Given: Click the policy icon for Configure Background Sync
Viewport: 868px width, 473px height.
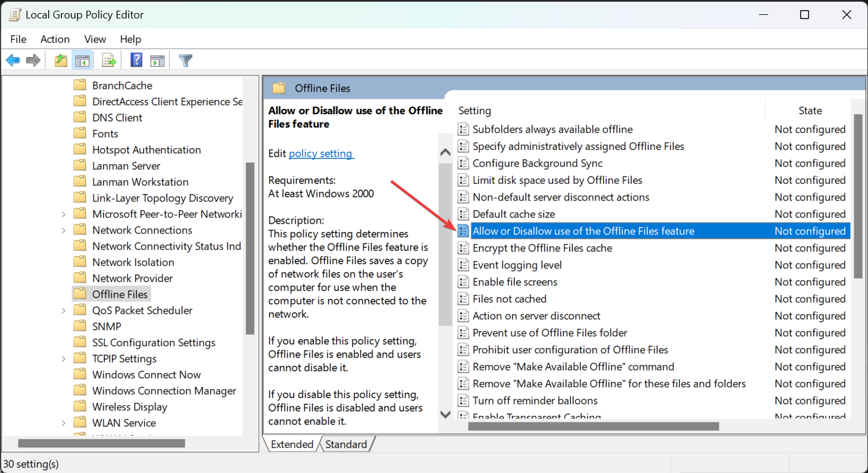Looking at the screenshot, I should (463, 163).
